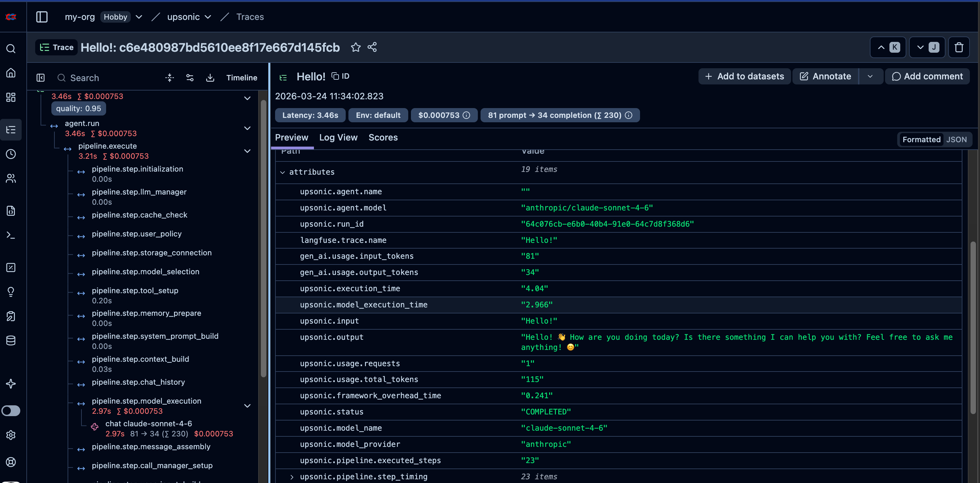Open search from left sidebar
Viewport: 980px width, 483px height.
coord(11,49)
